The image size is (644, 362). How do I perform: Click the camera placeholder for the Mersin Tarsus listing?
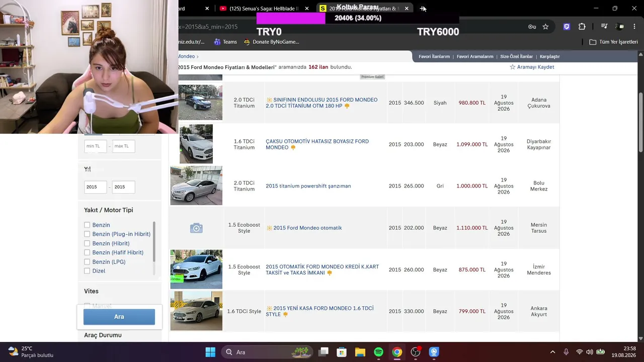click(196, 228)
